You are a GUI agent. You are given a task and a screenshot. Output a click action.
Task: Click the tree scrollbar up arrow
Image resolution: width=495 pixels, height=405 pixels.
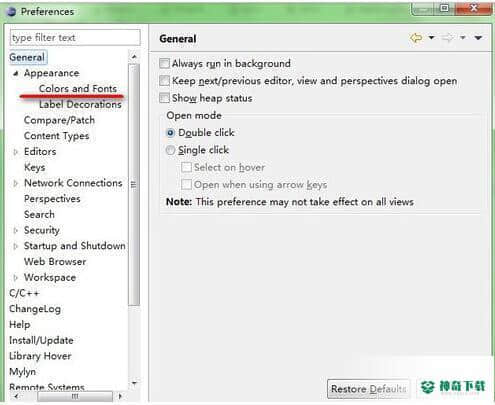(134, 57)
